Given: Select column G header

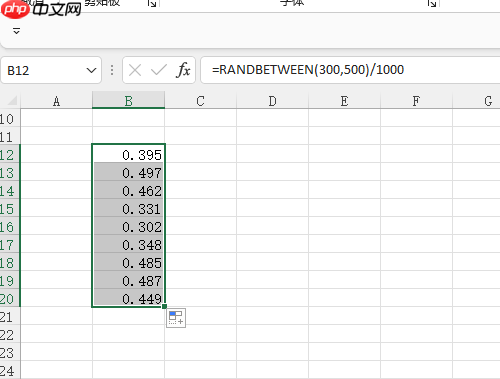Looking at the screenshot, I should [477, 100].
